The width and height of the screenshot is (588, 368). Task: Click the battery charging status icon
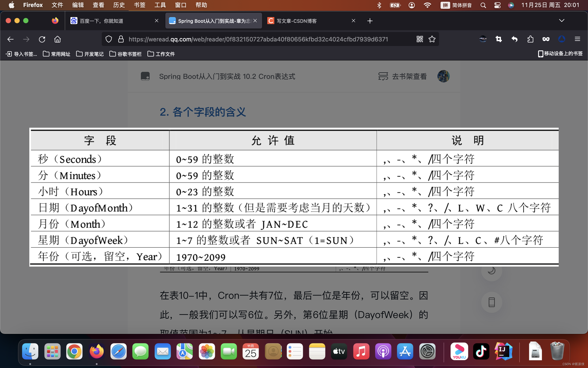[395, 5]
